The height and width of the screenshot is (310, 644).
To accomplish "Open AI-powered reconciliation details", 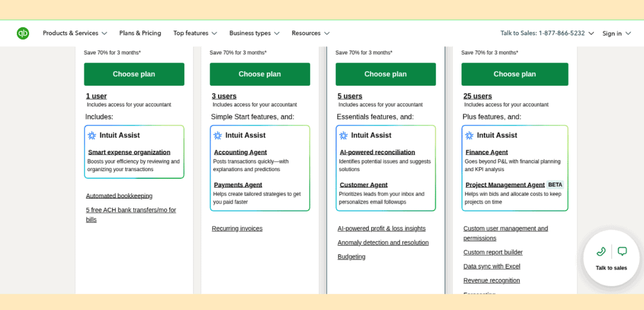I will click(x=377, y=153).
